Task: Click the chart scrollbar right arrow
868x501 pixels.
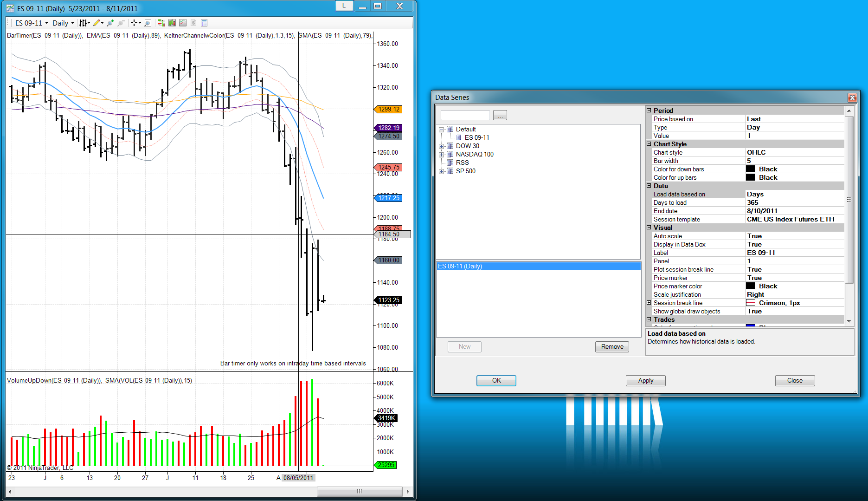Action: point(408,491)
